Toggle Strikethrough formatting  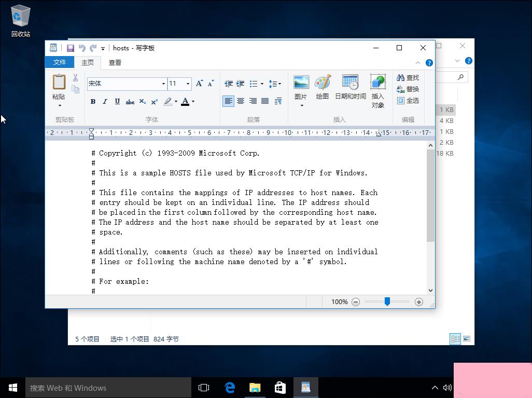(130, 102)
